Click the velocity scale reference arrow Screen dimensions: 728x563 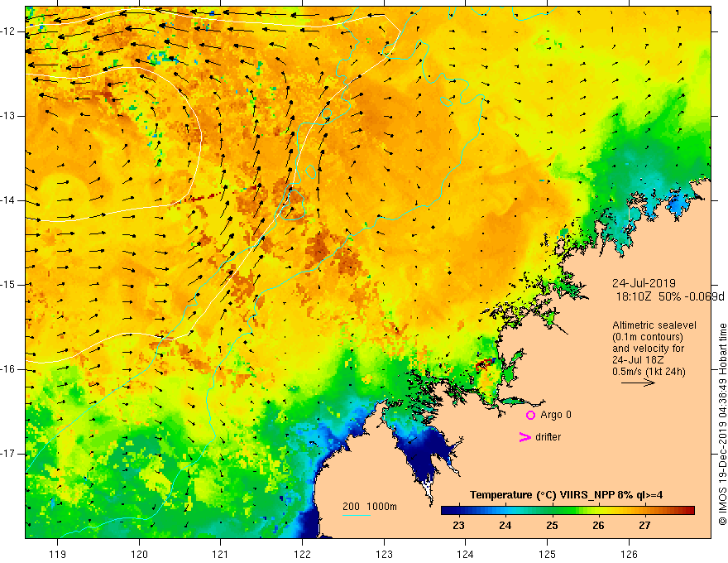638,383
